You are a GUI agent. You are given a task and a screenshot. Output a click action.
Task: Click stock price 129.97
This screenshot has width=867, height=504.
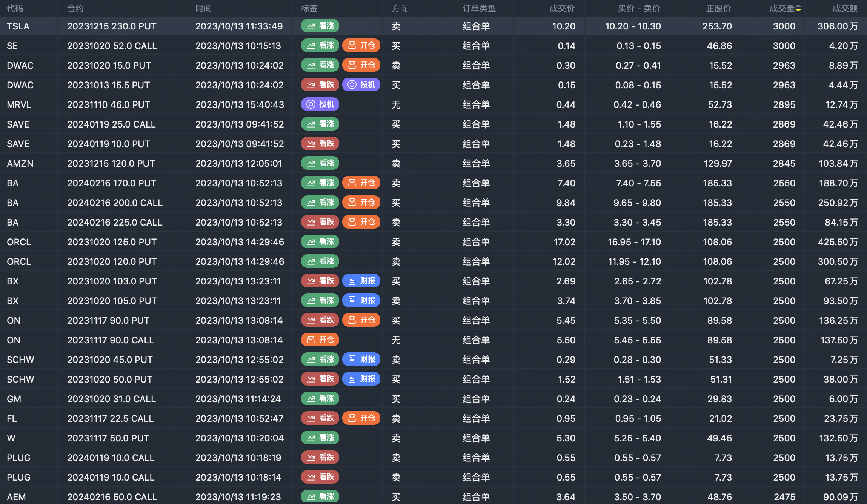[x=718, y=164]
